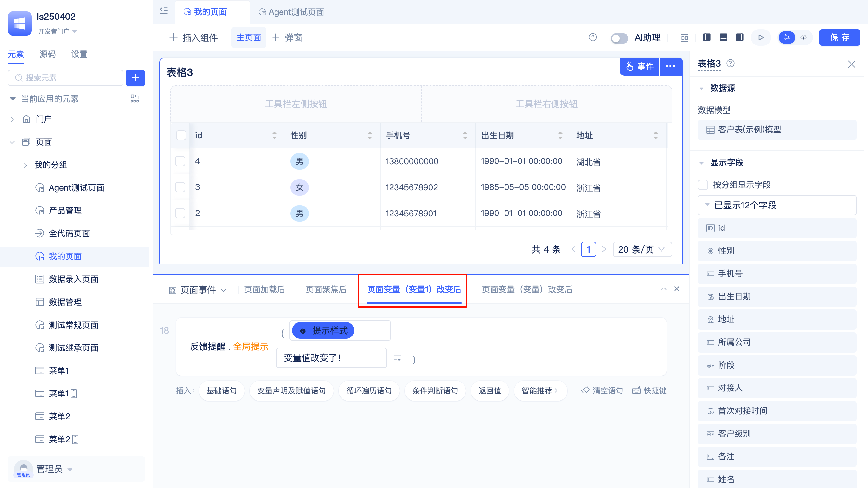The height and width of the screenshot is (488, 868).
Task: Toggle the AI助理 switch
Action: click(x=619, y=38)
